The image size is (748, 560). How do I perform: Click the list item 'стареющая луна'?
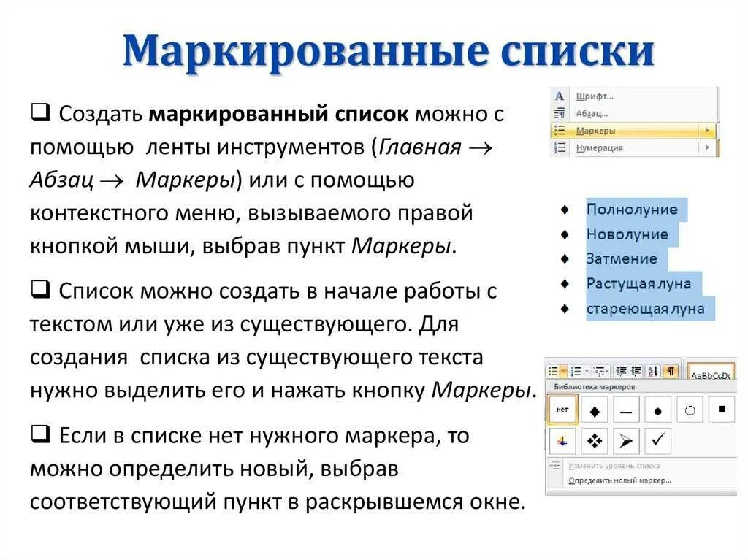pyautogui.click(x=646, y=309)
